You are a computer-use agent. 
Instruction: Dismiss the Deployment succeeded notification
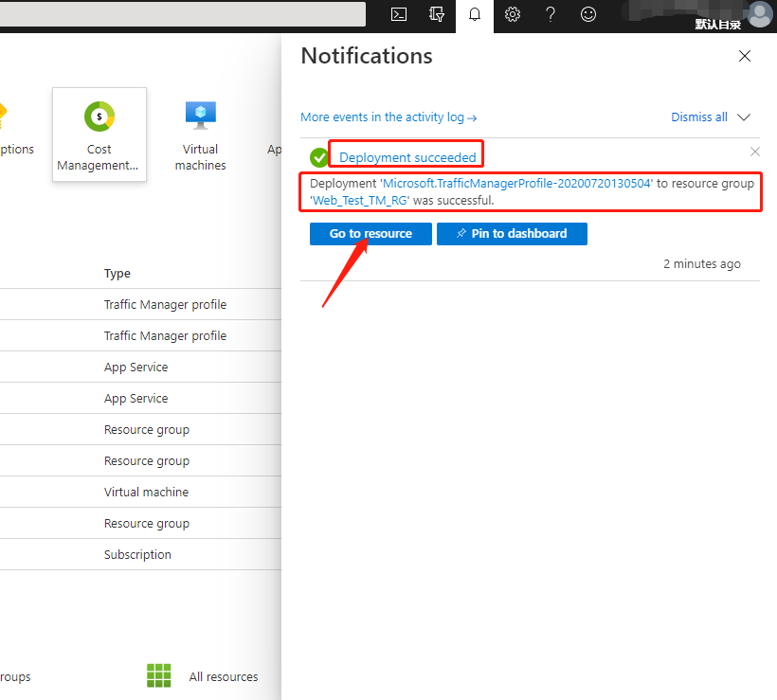pyautogui.click(x=754, y=152)
